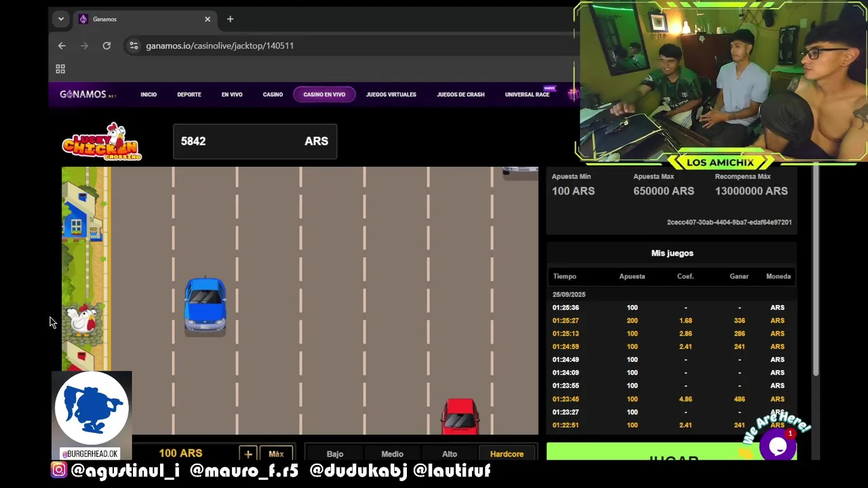Select Hardcore difficulty
This screenshot has height=488, width=868.
click(x=507, y=453)
